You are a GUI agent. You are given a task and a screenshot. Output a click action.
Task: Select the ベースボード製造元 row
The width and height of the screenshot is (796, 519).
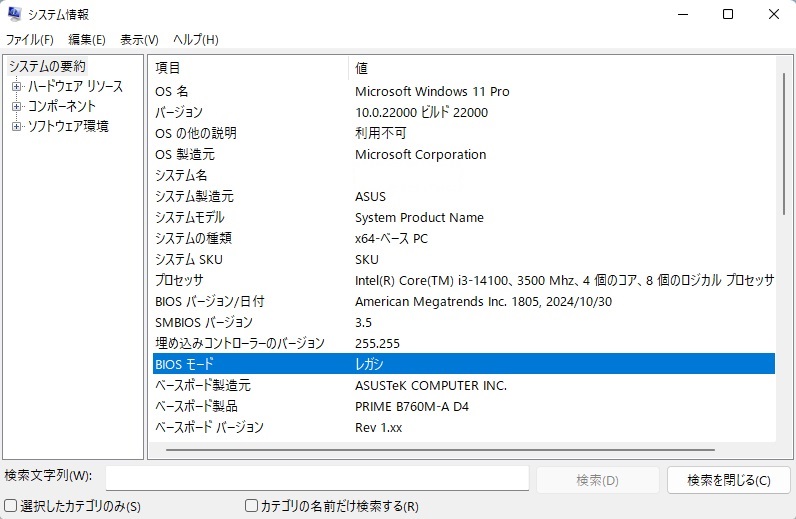[464, 385]
